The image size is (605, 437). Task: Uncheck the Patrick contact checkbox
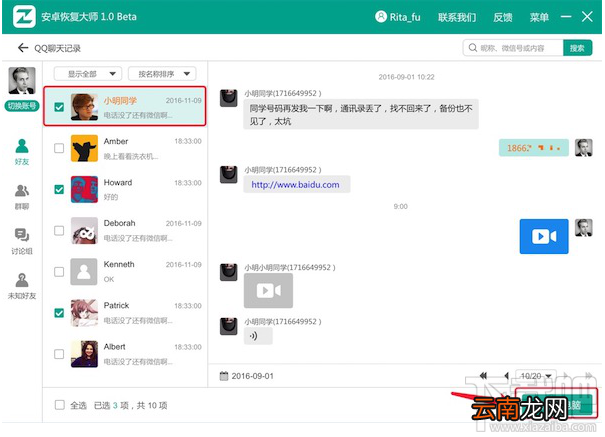pos(59,313)
